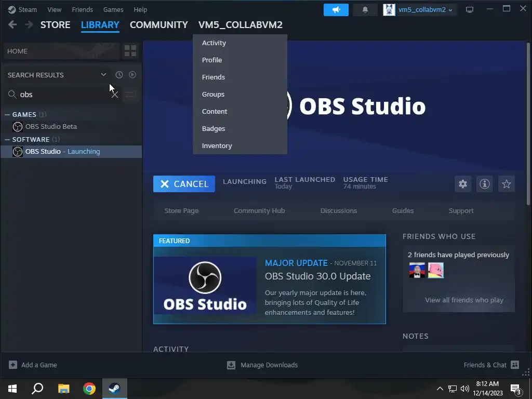This screenshot has width=532, height=399.
Task: Open the OBS Studio Store Page link
Action: point(181,211)
